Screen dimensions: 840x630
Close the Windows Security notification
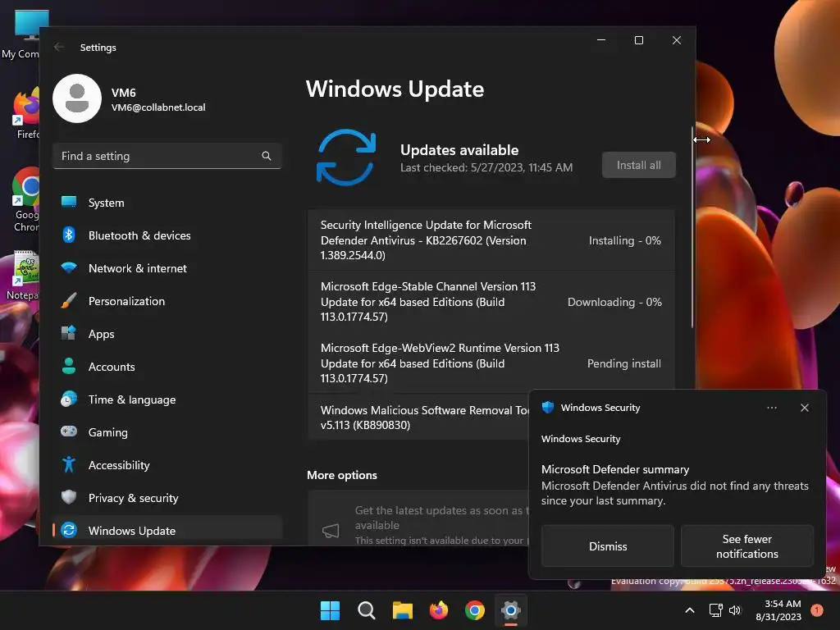pos(804,408)
